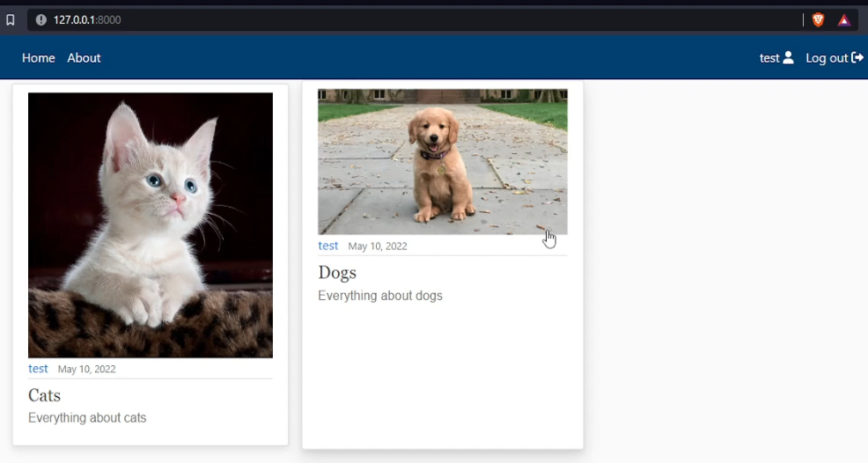Open the About page
The image size is (868, 463).
point(84,58)
